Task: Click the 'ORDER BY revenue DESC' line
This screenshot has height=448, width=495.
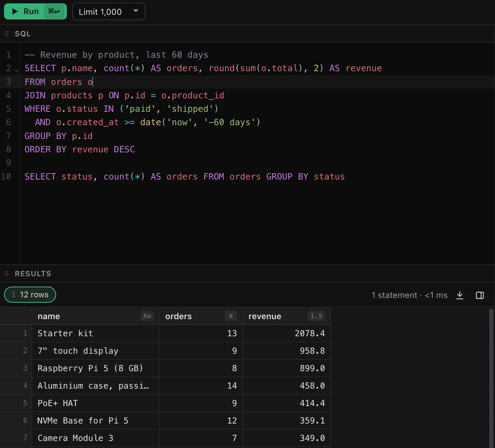Action: 80,149
